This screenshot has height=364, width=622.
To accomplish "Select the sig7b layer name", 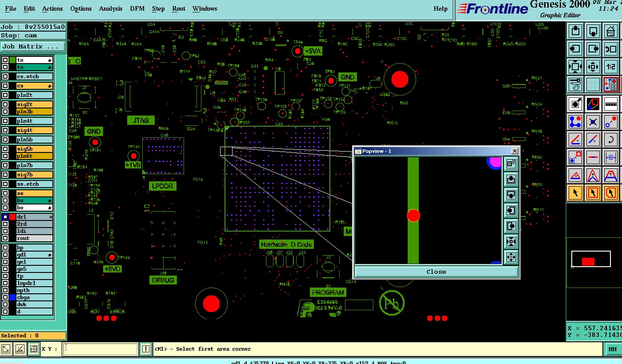I will 34,175.
